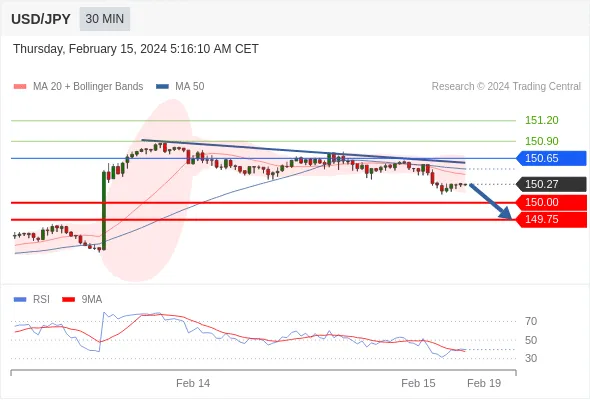Click the green 150.90 resistance label
590x400 pixels.
(541, 141)
